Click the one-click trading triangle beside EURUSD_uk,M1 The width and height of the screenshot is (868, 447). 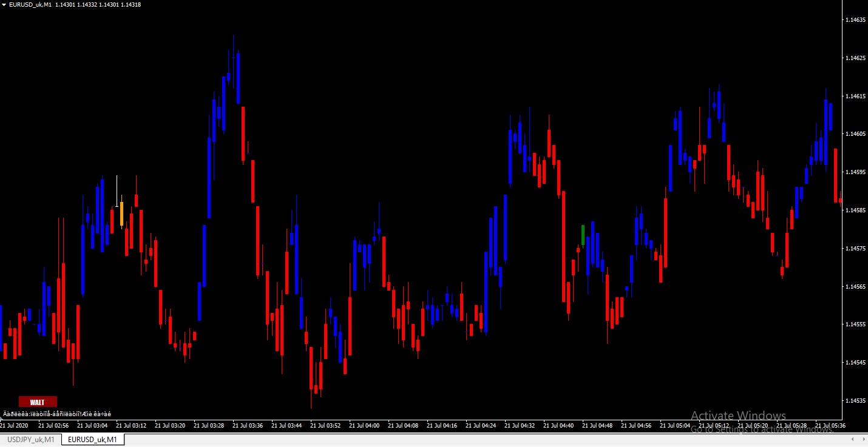4,5
